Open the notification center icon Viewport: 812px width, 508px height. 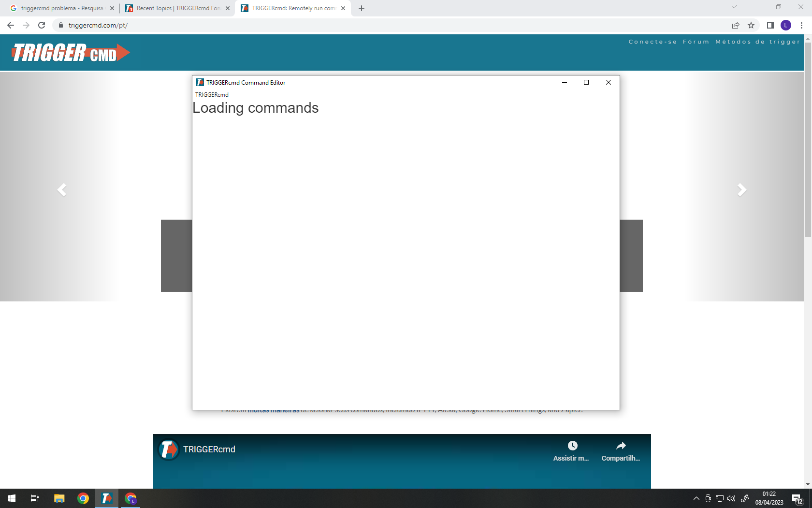[x=797, y=498]
